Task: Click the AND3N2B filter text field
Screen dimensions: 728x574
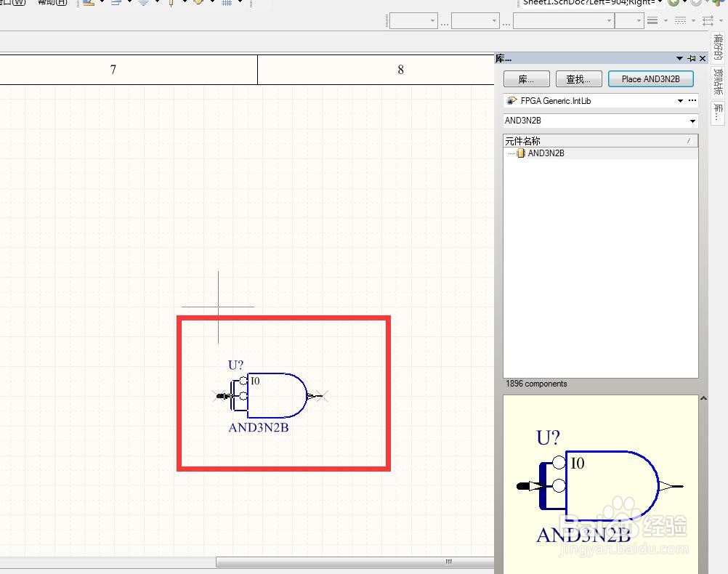Action: tap(595, 121)
